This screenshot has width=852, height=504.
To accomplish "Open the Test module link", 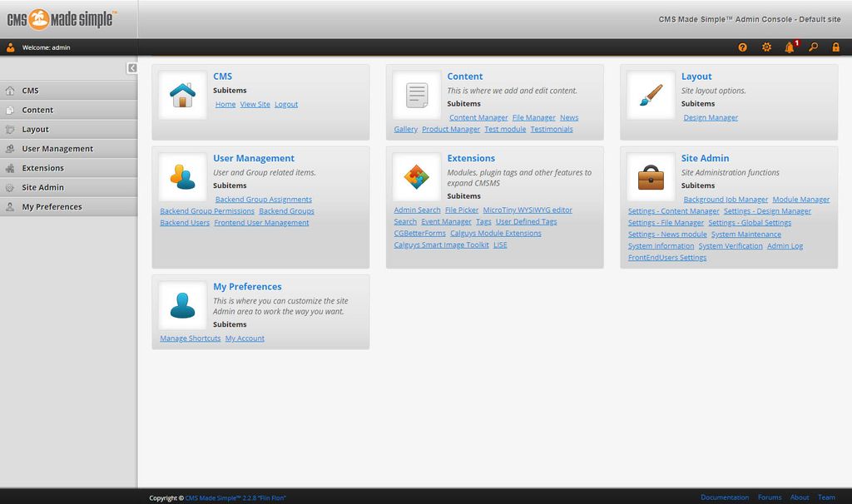I will pos(505,129).
